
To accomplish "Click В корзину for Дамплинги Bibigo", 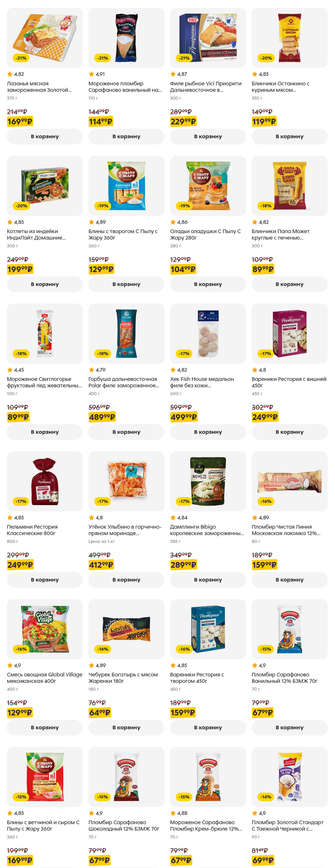I will coord(208,580).
